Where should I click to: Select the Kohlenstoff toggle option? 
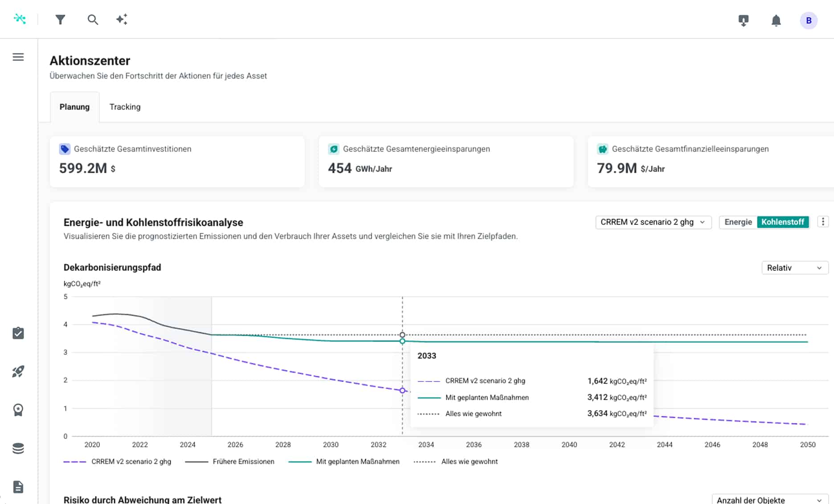(x=783, y=222)
